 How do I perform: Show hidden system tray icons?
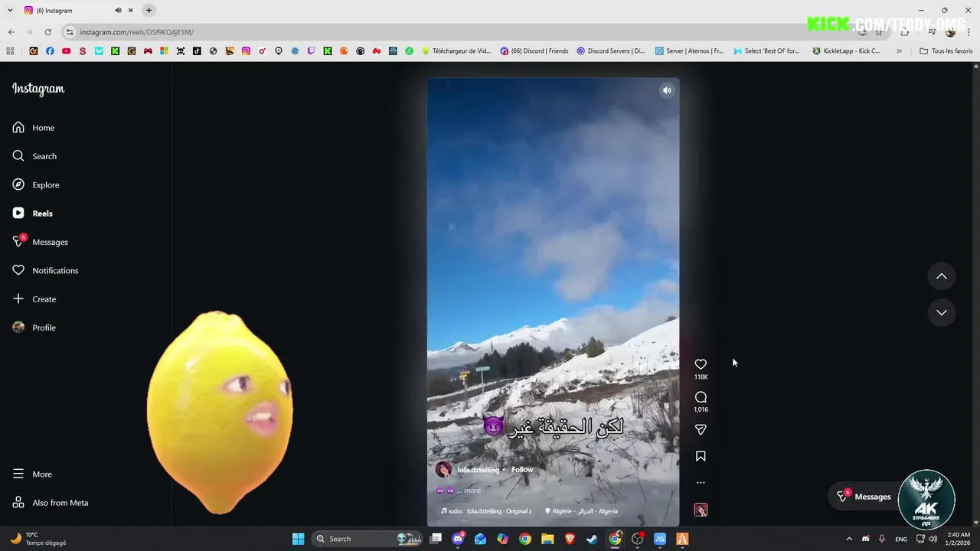(x=848, y=539)
